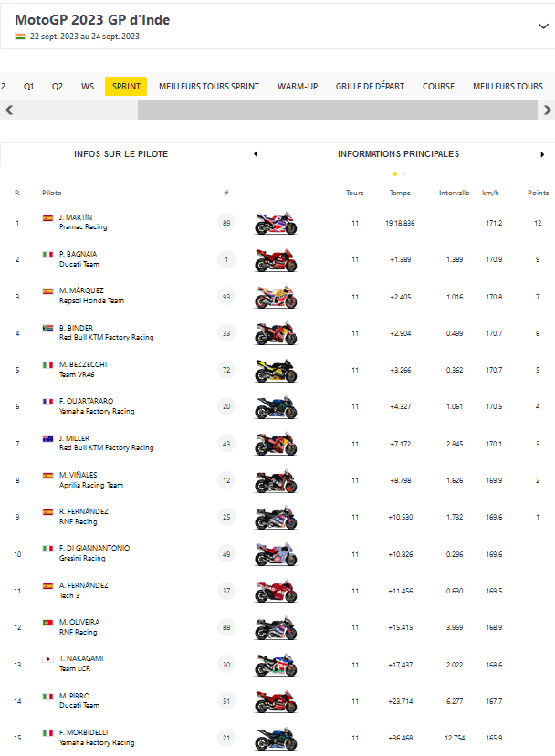Image resolution: width=555 pixels, height=756 pixels.
Task: Click J. Martín's Pramac bike image
Action: tap(275, 223)
